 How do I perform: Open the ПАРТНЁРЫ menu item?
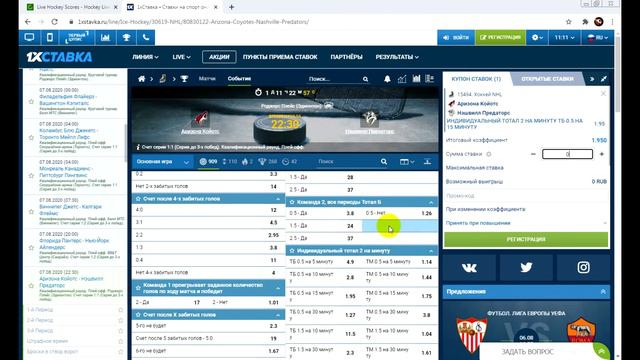(346, 57)
